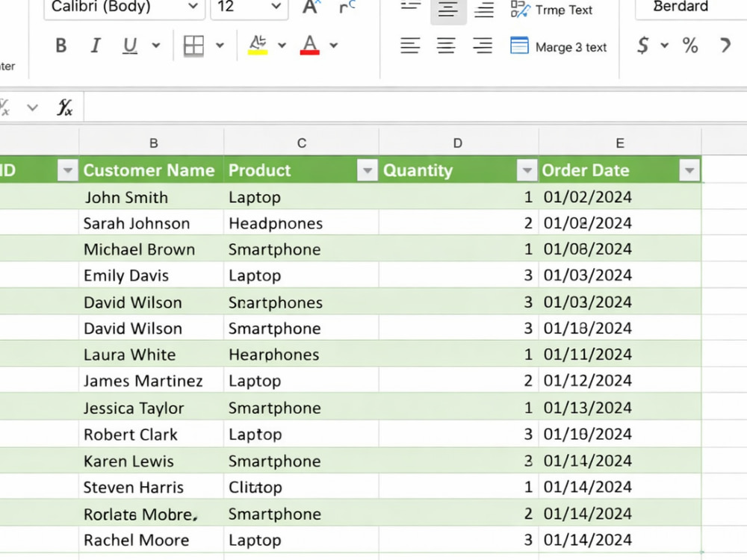Screen dimensions: 747x560
Task: Select the Customer Name header cell
Action: [x=152, y=170]
